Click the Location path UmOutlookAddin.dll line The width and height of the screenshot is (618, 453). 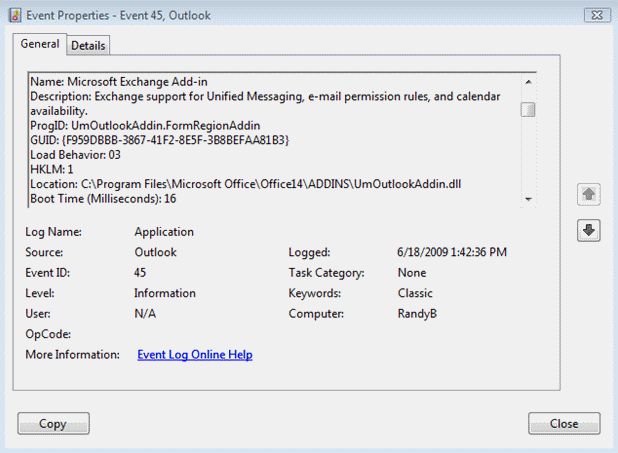[x=246, y=184]
